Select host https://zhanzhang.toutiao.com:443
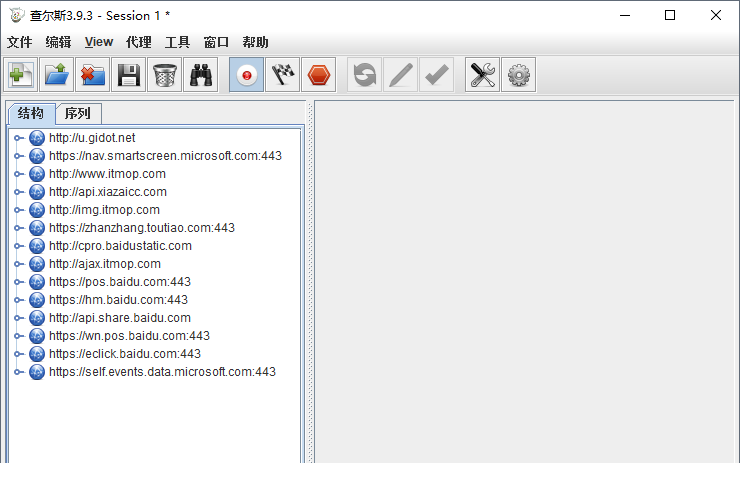Image resolution: width=740 pixels, height=481 pixels. pyautogui.click(x=142, y=228)
